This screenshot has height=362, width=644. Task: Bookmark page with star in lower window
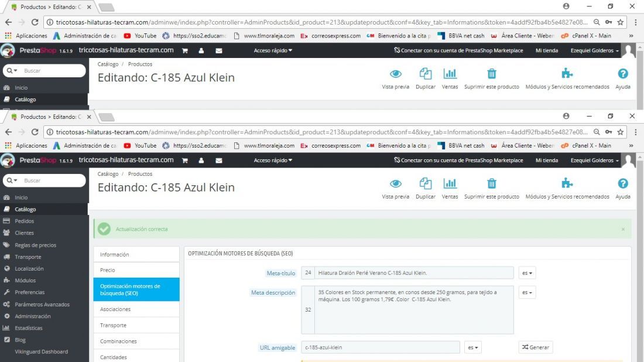[620, 132]
